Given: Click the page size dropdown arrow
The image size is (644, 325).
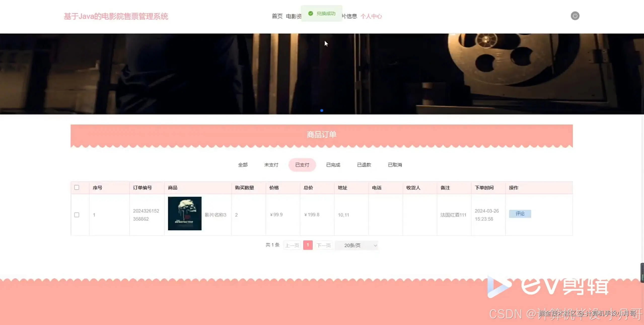Looking at the screenshot, I should 375,245.
